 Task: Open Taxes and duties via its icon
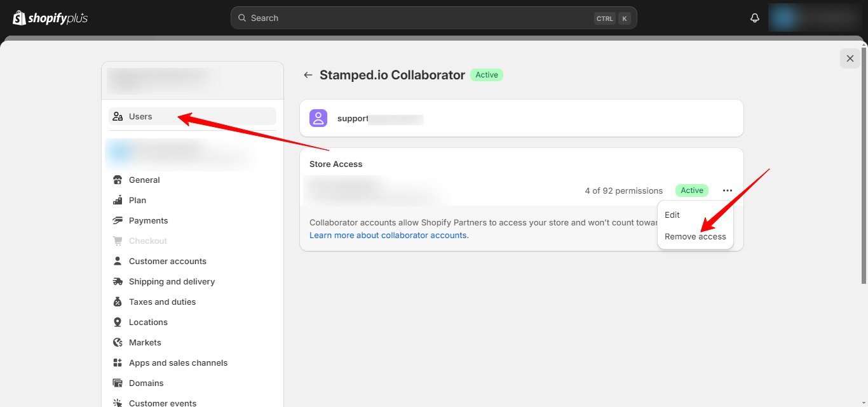[118, 302]
